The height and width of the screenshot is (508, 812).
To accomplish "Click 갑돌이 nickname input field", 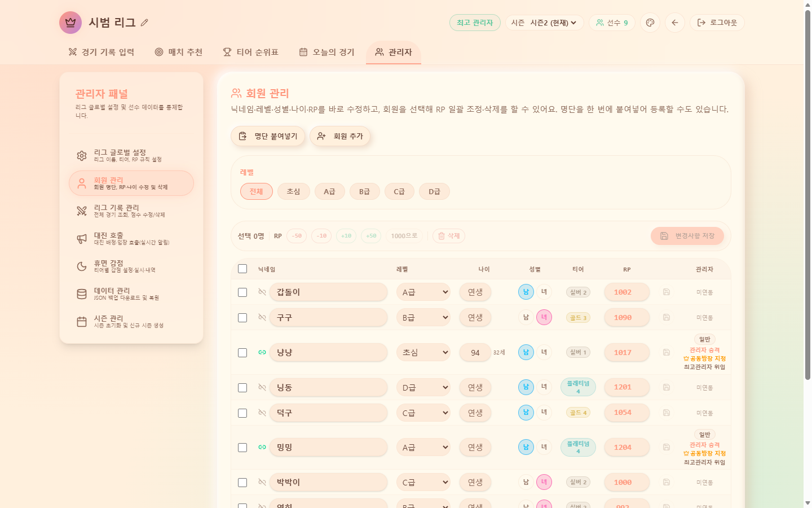I will [x=328, y=292].
